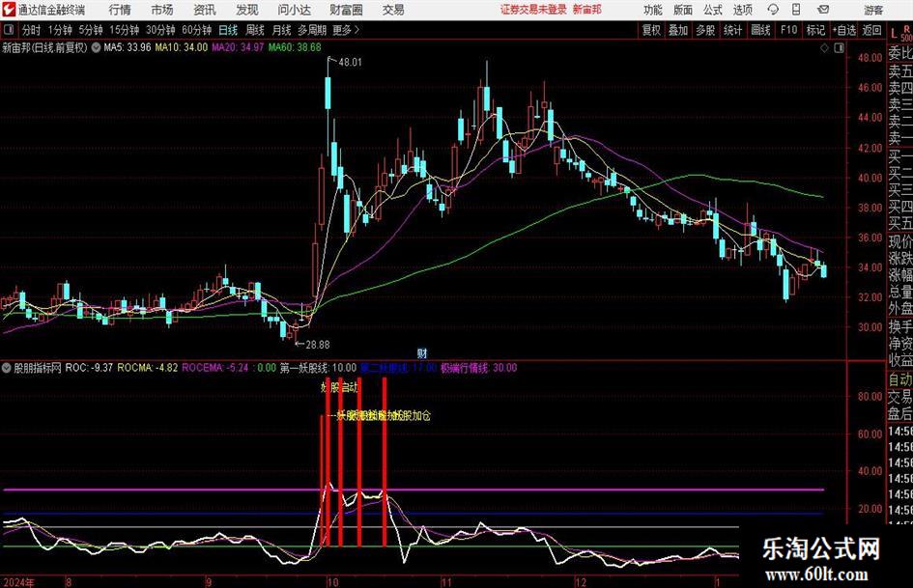Click the 证券交易未登录 login status link
Viewport: 913px width, 588px height.
pyautogui.click(x=533, y=10)
